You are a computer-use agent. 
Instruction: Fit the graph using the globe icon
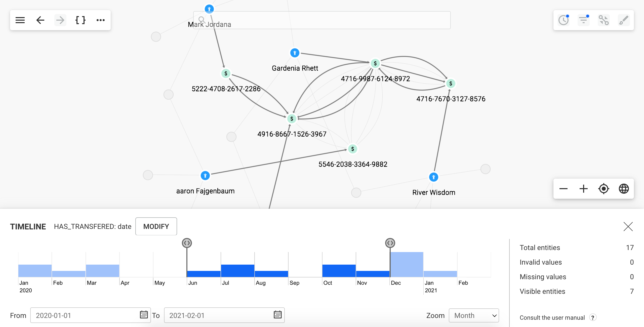624,189
